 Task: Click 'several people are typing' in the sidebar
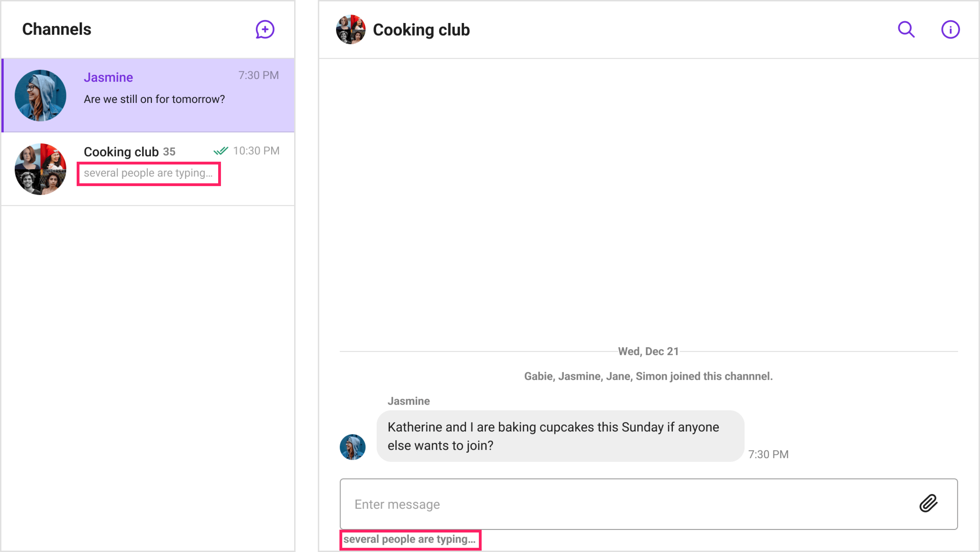[148, 173]
